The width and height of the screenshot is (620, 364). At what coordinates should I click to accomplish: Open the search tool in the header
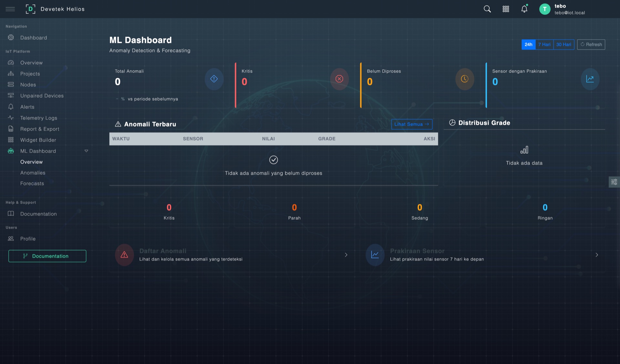tap(487, 9)
